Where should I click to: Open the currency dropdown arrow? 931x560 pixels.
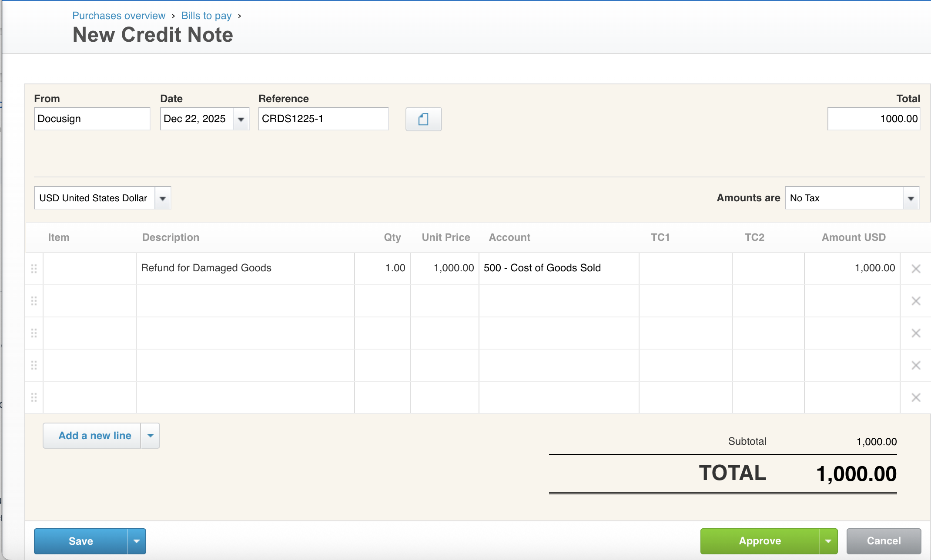pyautogui.click(x=163, y=198)
